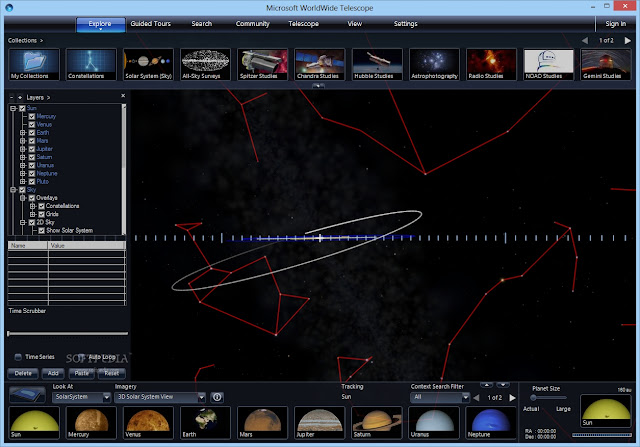Open the NOAO Studies collection
Viewport: 640px width, 447px height.
(549, 64)
